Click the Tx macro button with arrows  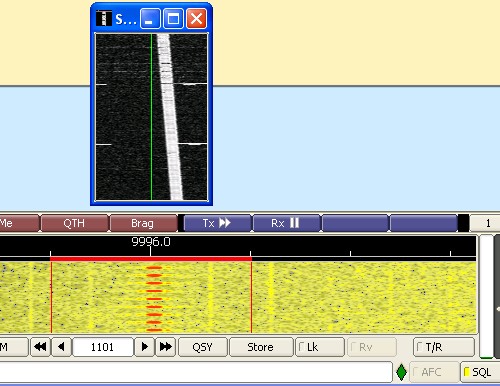217,223
